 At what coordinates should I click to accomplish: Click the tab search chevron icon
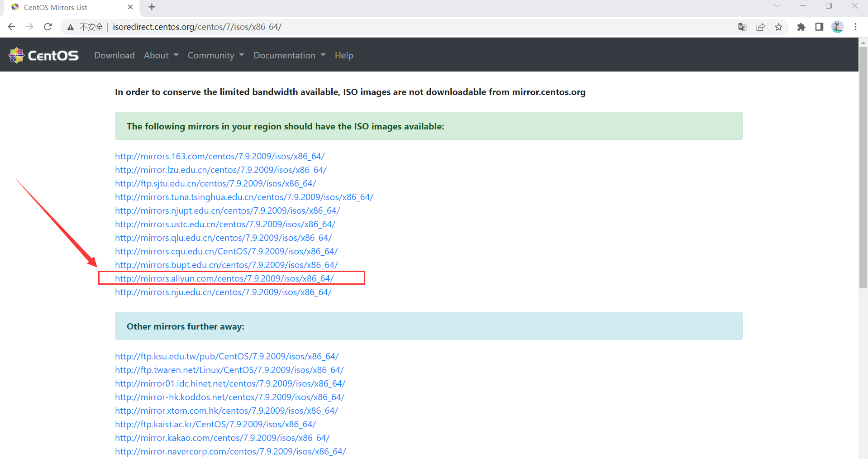777,6
